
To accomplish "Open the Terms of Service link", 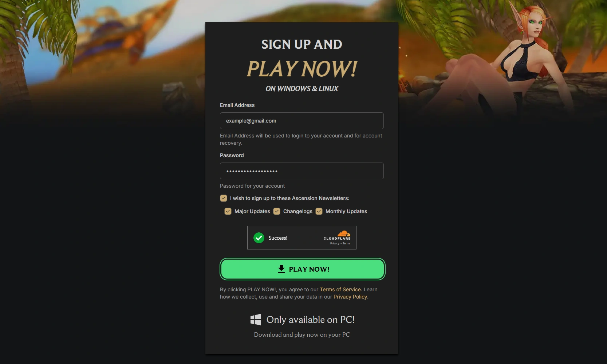I will (x=340, y=289).
